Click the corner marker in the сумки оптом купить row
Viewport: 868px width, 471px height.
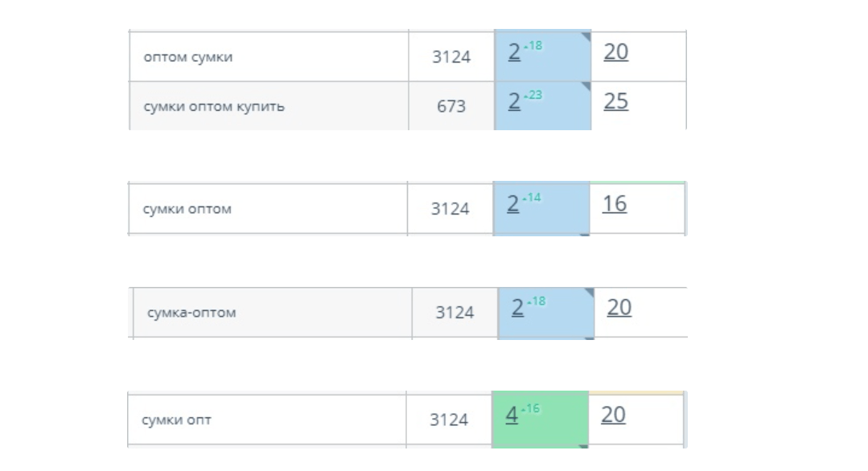coord(586,86)
